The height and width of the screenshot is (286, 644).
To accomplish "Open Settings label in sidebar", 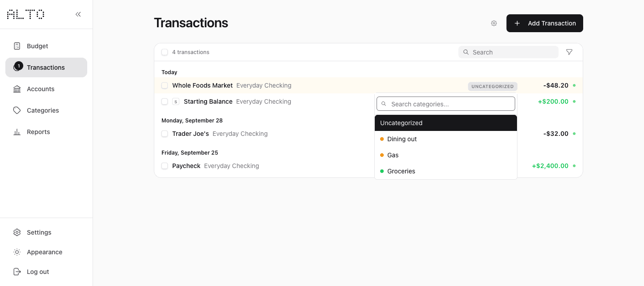I will coord(39,232).
